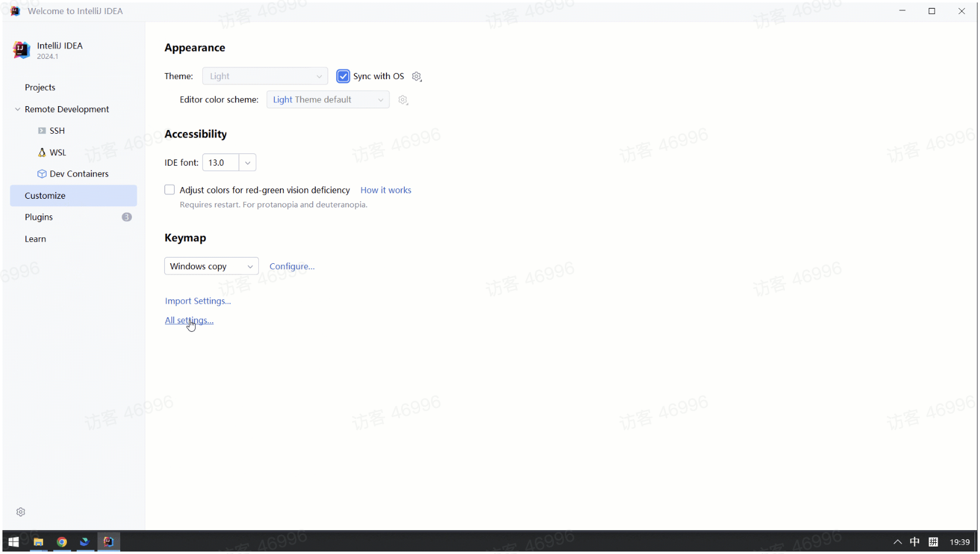Open the options gear at sidebar bottom
This screenshot has width=980, height=554.
click(21, 512)
